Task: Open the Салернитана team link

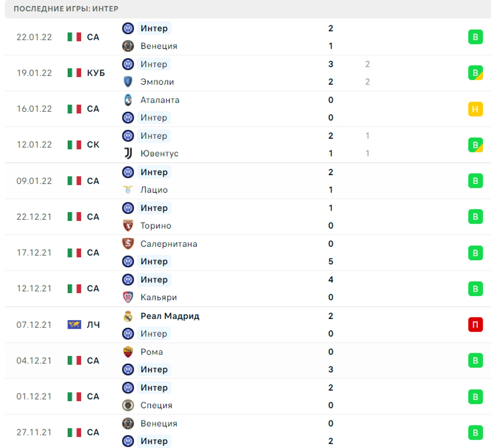Action: 169,244
